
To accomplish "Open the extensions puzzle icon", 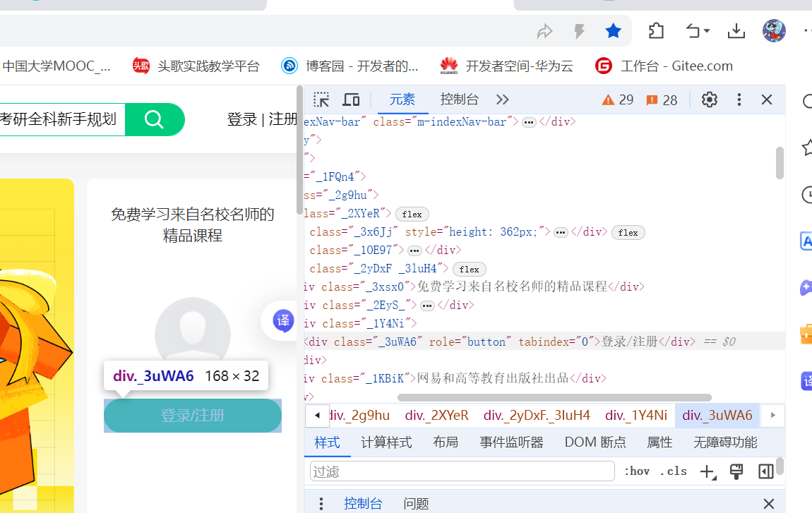I will [x=656, y=31].
